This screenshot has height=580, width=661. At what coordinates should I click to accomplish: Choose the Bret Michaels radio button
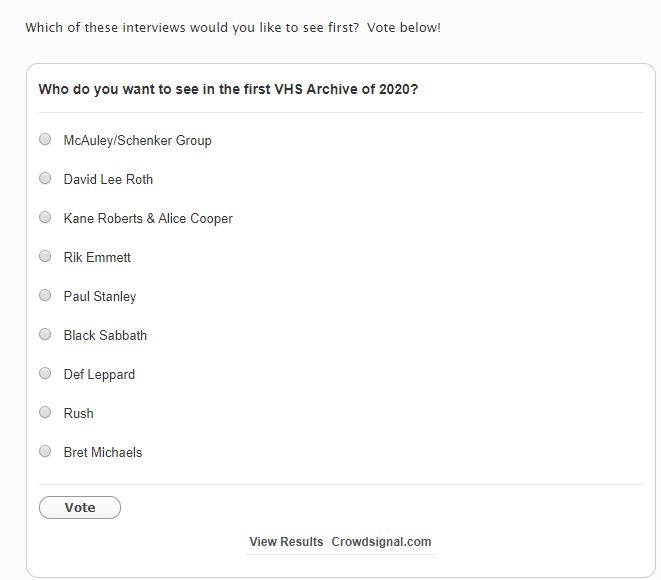tap(45, 452)
